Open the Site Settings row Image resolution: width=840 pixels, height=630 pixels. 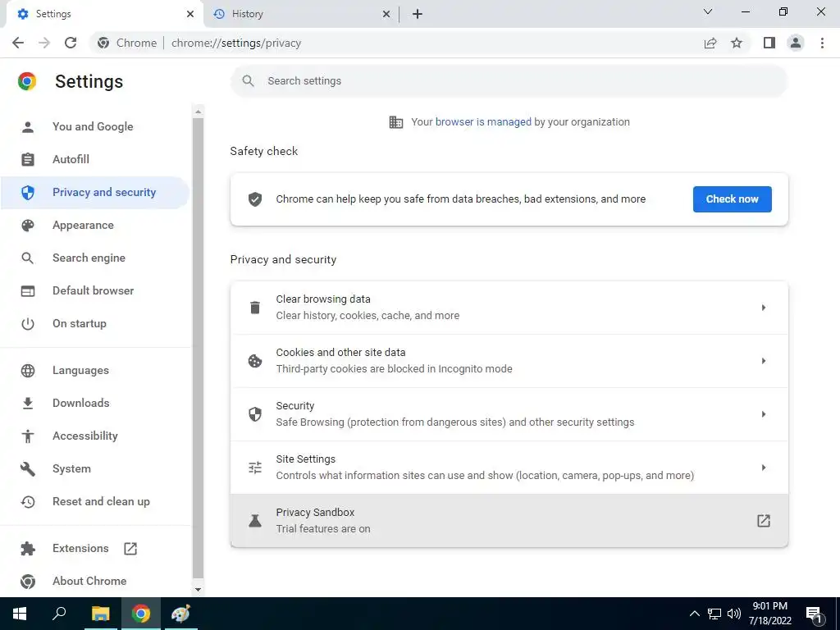(x=509, y=468)
